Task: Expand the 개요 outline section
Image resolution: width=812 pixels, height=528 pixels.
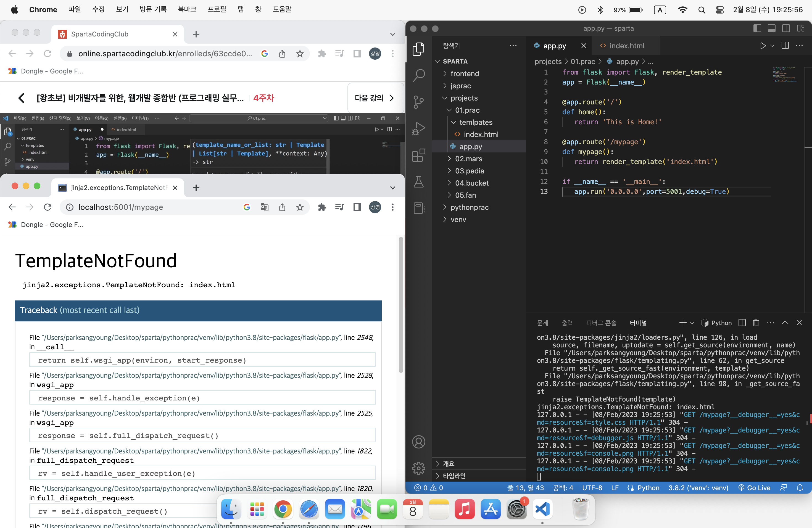Action: (479, 464)
